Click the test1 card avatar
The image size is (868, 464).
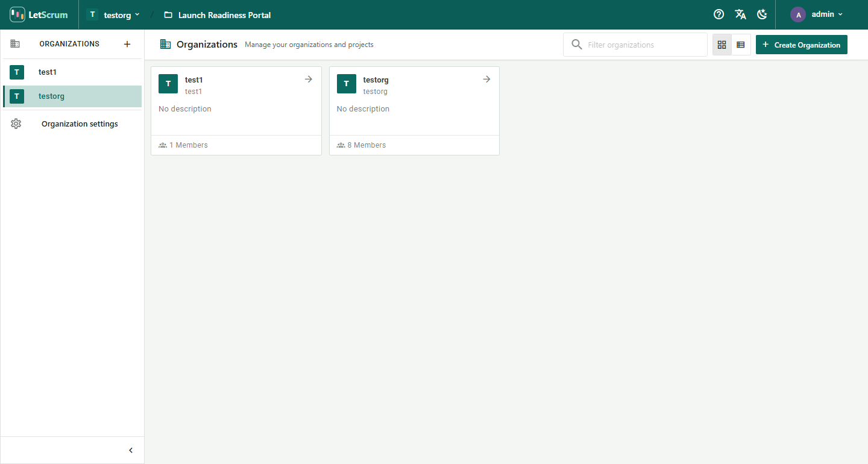tap(168, 84)
